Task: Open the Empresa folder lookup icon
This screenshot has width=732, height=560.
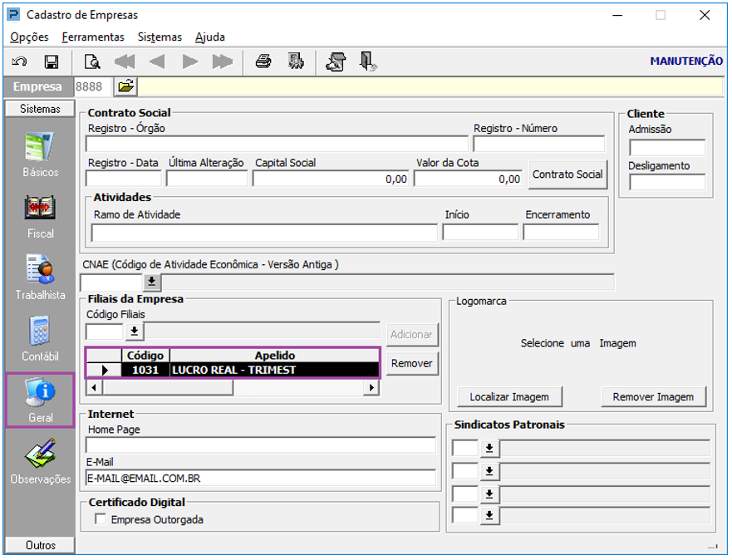Action: point(126,86)
